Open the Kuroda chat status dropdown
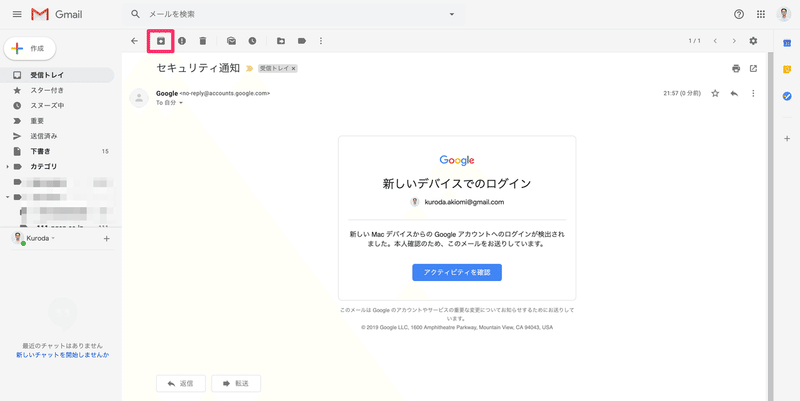The height and width of the screenshot is (401, 800). coord(53,238)
